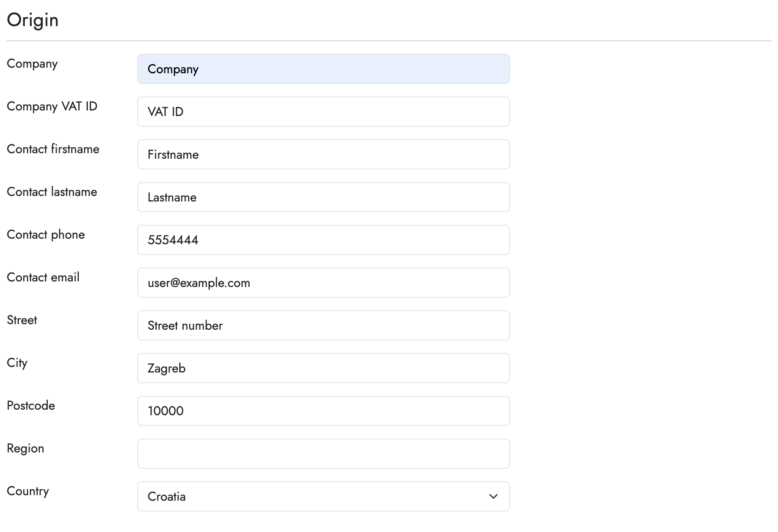
Task: Click the email field showing user@example.com
Action: point(323,283)
